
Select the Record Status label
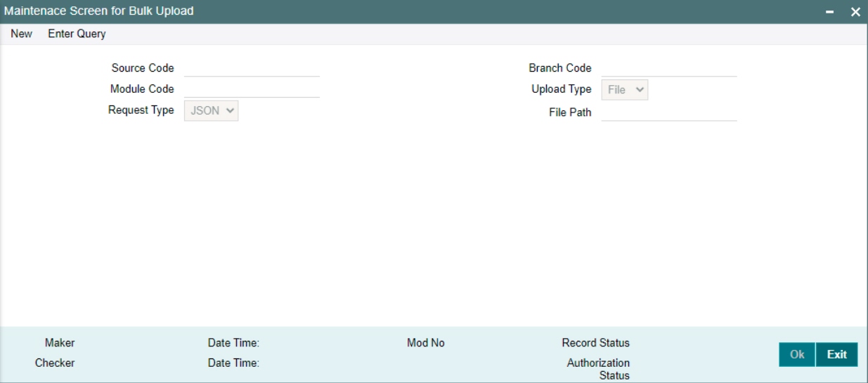596,343
